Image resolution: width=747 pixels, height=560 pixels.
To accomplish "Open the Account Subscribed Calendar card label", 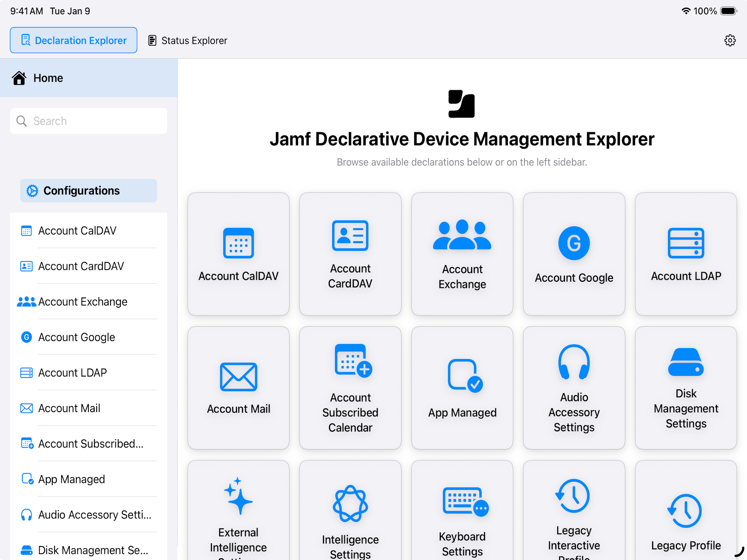I will point(350,412).
